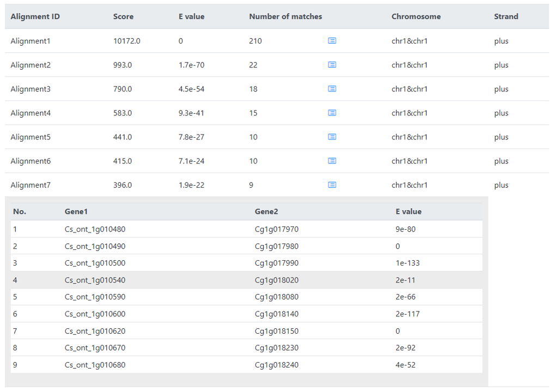This screenshot has width=553, height=392.
Task: Select the Alignment7 row label
Action: pos(31,185)
